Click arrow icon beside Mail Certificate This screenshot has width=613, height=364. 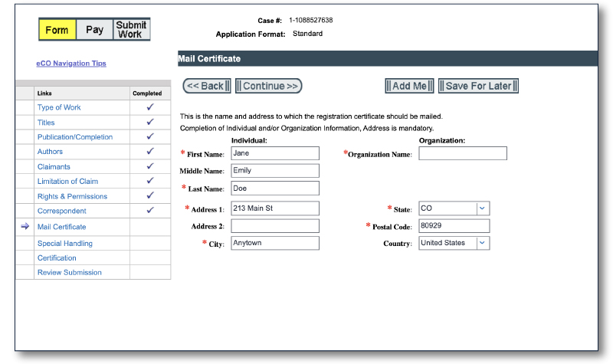pyautogui.click(x=25, y=227)
